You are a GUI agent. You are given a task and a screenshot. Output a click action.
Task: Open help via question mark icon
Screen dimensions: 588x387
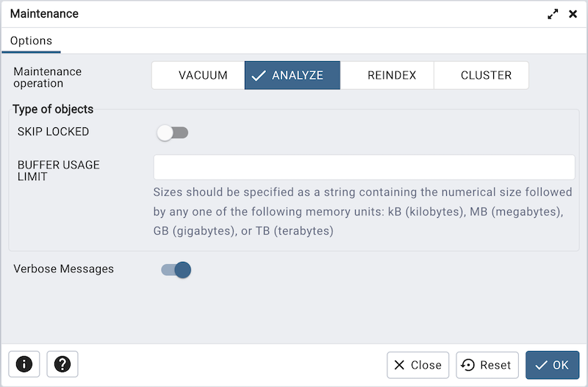point(62,364)
